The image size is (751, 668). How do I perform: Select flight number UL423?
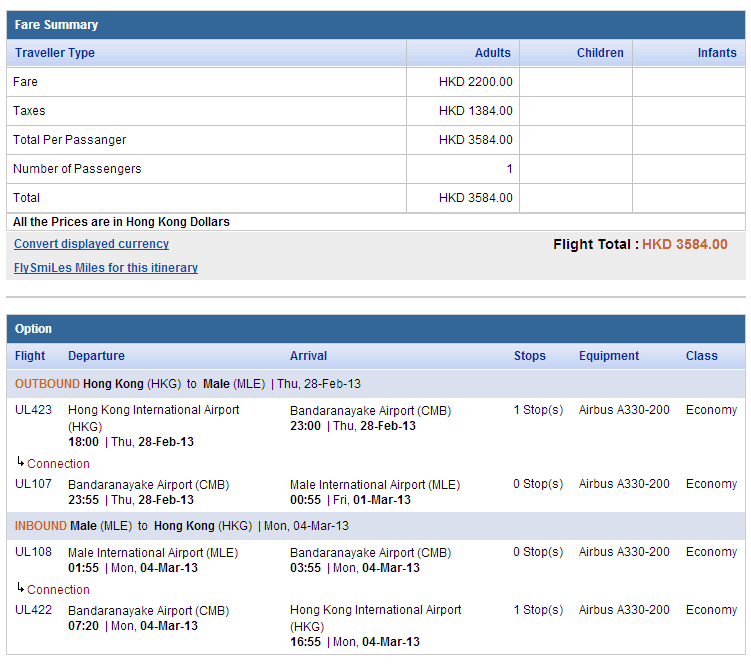click(33, 410)
